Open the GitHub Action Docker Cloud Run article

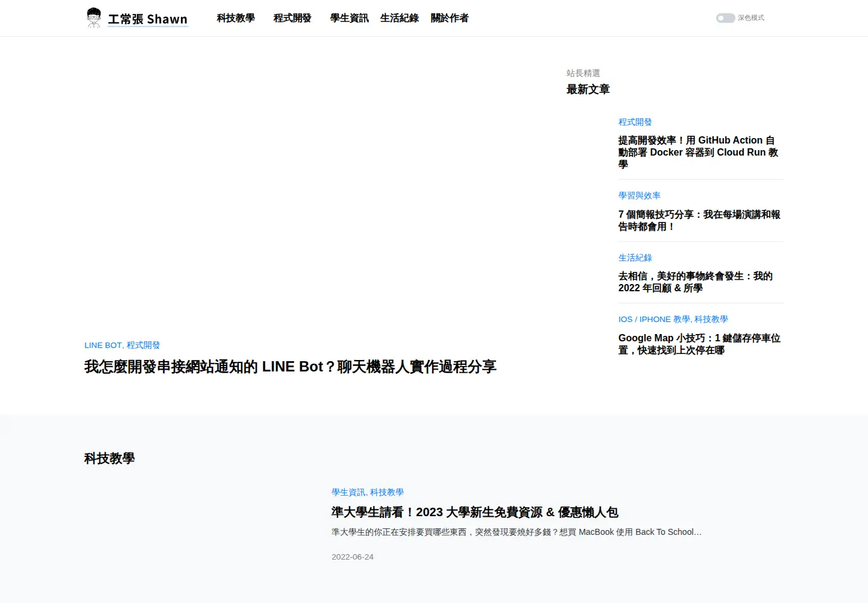698,152
